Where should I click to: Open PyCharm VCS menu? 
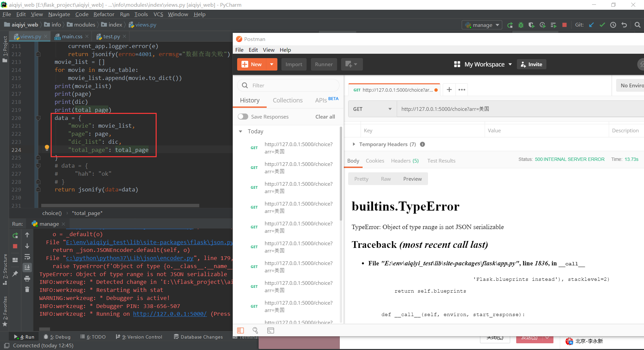pos(158,14)
